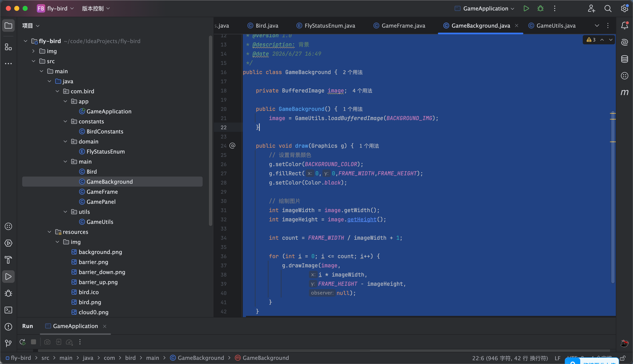Show hidden editor tabs dropdown arrow

(x=597, y=26)
